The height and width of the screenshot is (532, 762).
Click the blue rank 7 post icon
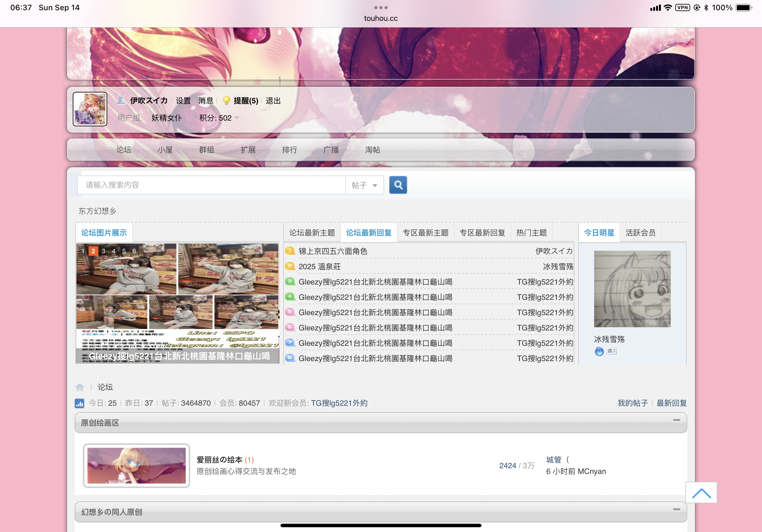click(290, 343)
